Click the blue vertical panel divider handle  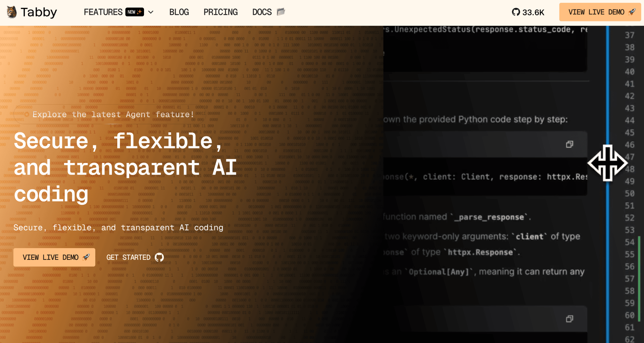click(608, 163)
